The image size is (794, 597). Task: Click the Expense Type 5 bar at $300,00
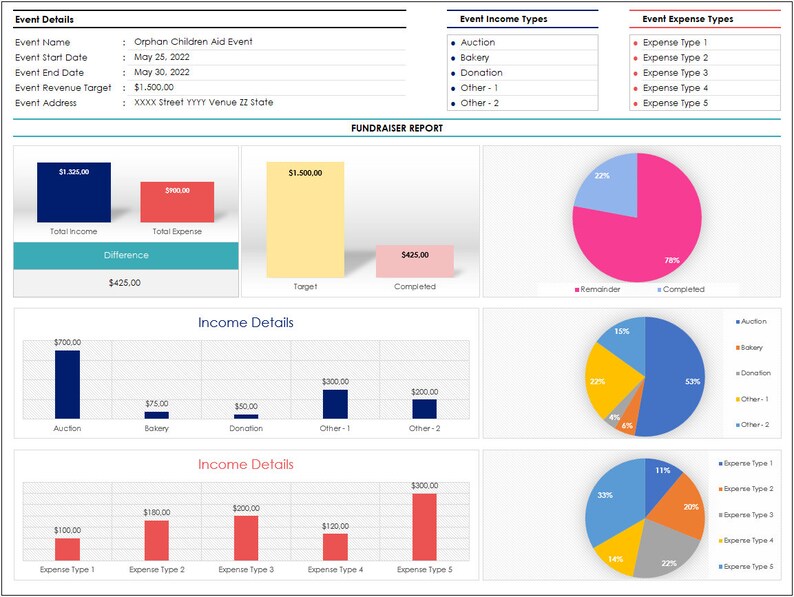pos(424,527)
